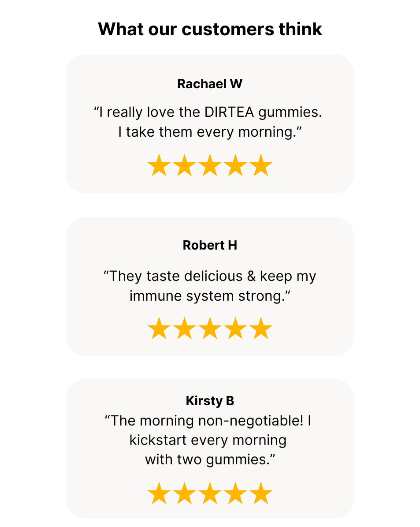Click the 'I really love the DIRTEA gummies' quote
Image resolution: width=420 pixels, height=527 pixels.
point(208,112)
